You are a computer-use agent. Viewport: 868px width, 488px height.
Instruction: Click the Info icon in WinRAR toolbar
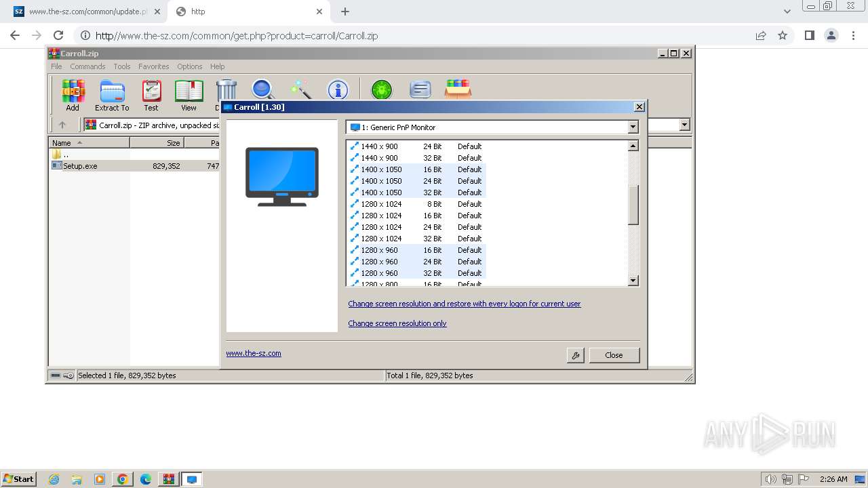(x=338, y=89)
